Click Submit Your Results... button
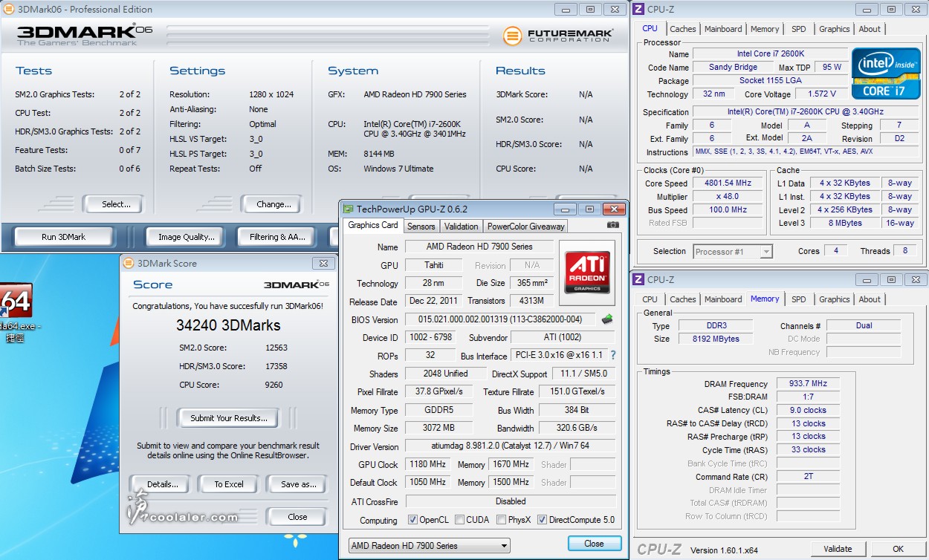 [227, 418]
